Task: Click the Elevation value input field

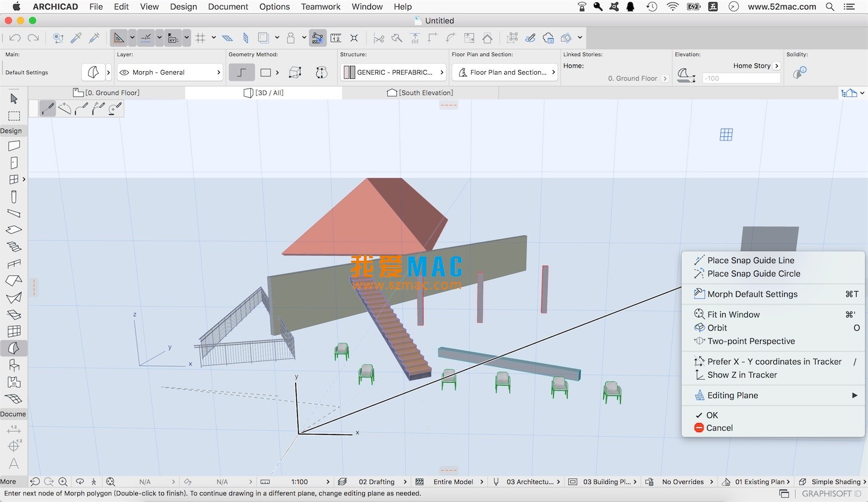Action: (741, 78)
